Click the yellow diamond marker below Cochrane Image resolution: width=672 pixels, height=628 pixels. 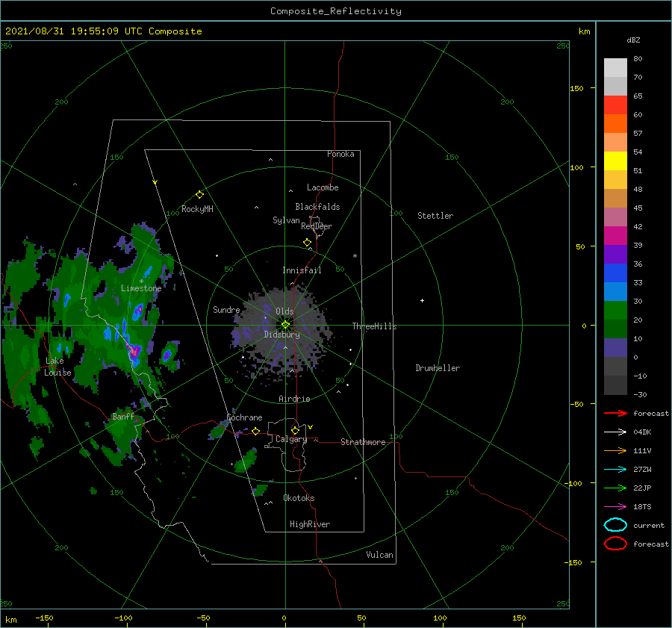coord(255,432)
